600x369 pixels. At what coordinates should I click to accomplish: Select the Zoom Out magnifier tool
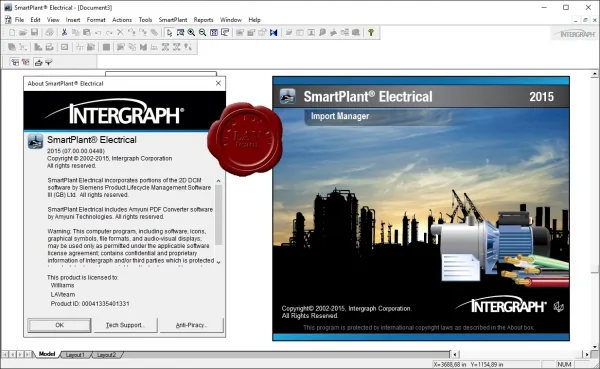point(202,33)
